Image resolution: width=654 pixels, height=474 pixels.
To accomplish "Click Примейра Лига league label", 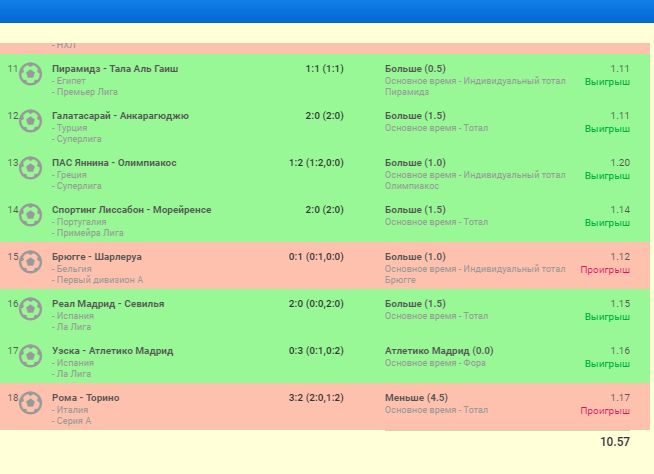I will 90,233.
